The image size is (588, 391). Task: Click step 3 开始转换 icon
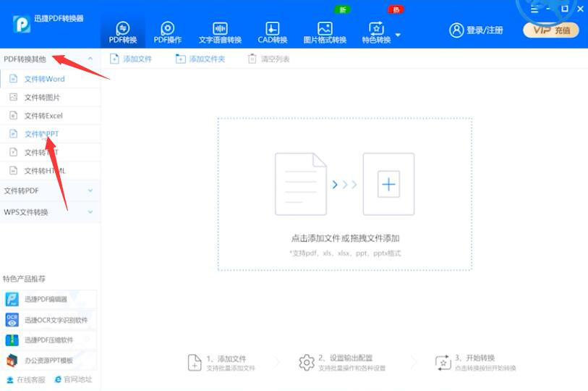pyautogui.click(x=443, y=363)
